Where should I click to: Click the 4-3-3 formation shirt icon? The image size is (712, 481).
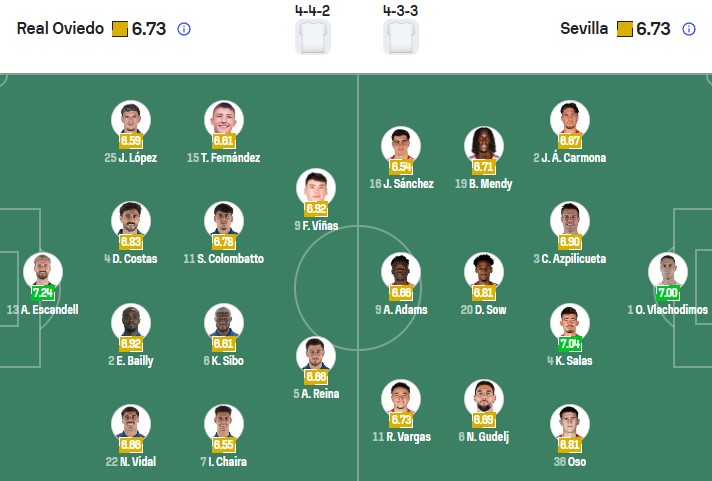pos(401,36)
